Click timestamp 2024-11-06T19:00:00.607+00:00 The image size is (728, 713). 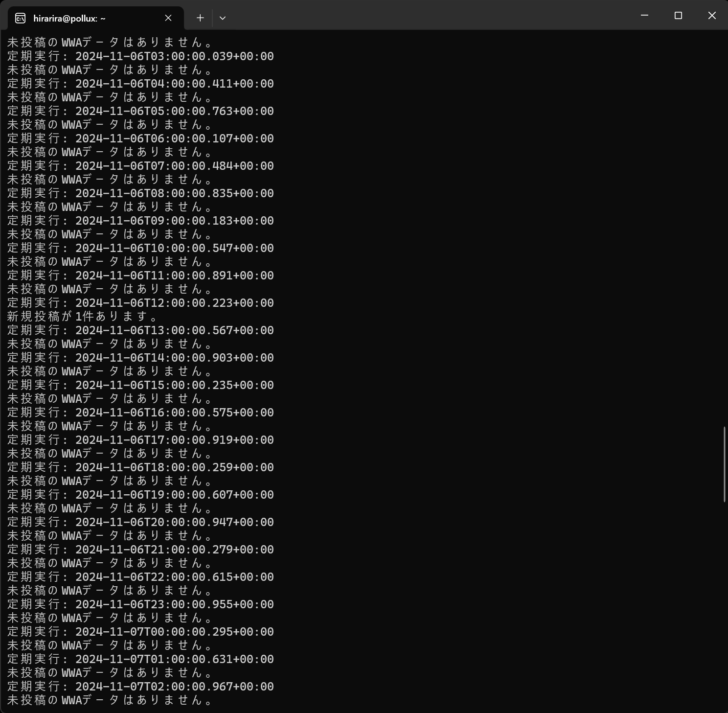[175, 495]
